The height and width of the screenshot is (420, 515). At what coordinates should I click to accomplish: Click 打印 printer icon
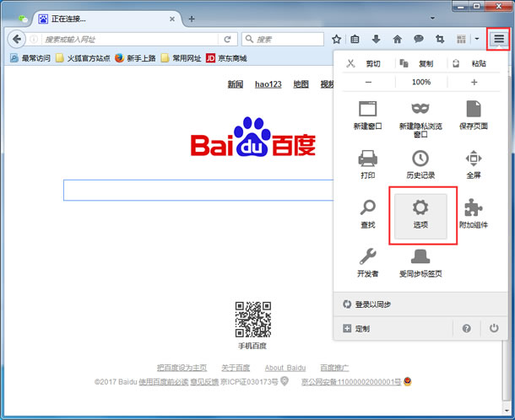pos(367,159)
